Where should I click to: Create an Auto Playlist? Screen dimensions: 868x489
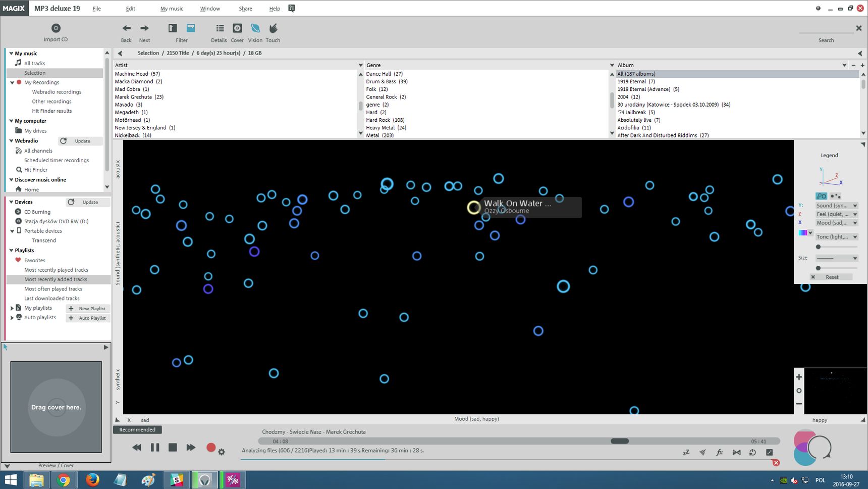click(x=87, y=318)
